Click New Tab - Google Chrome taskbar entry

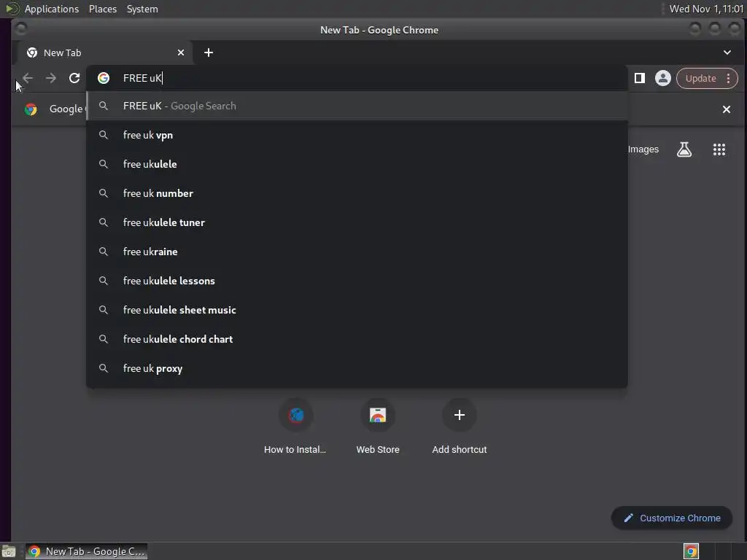[x=86, y=551]
